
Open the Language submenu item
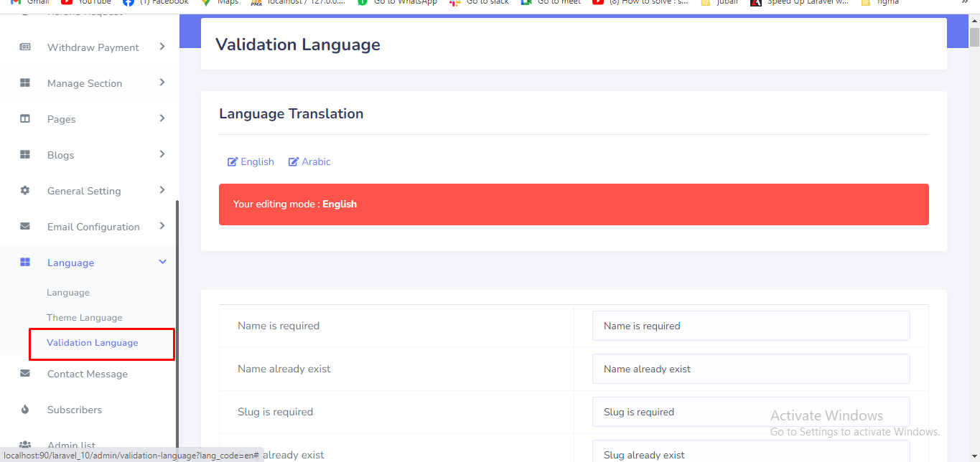click(x=68, y=293)
